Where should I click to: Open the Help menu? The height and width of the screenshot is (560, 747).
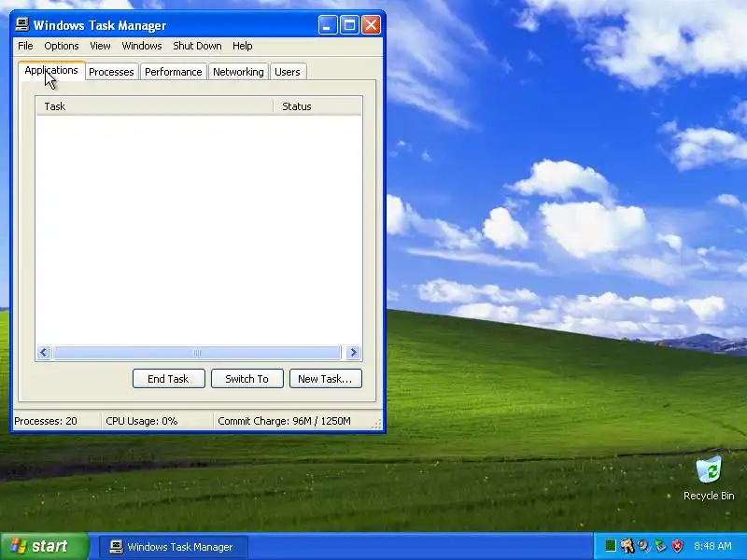pos(242,46)
